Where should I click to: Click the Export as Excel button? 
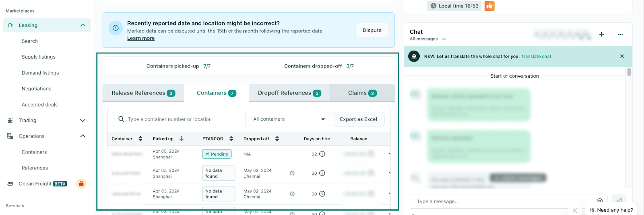click(x=358, y=119)
